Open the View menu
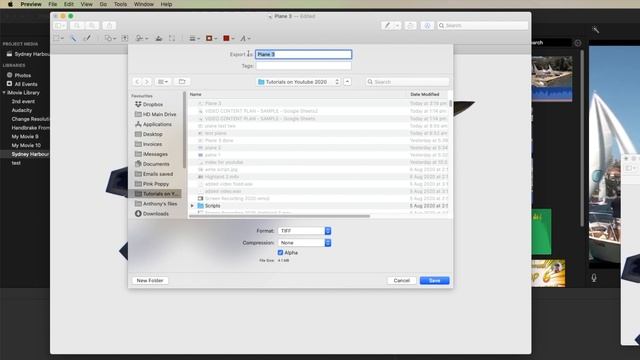 [x=86, y=4]
